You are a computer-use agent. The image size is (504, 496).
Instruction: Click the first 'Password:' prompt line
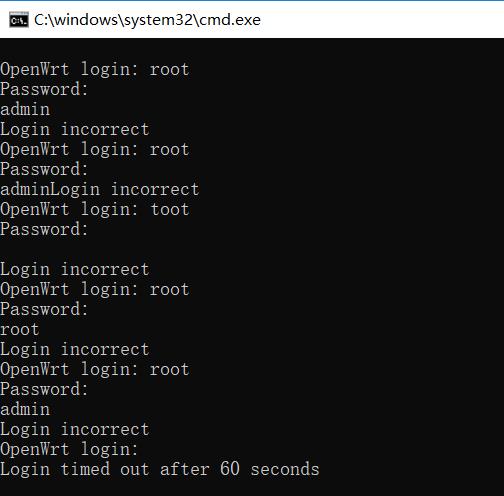(44, 89)
